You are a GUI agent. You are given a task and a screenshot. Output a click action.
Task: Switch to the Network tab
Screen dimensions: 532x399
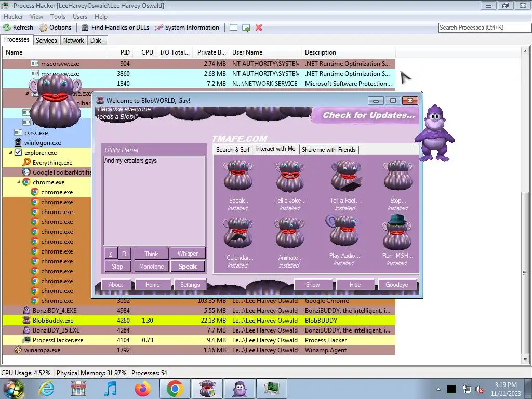pyautogui.click(x=73, y=41)
